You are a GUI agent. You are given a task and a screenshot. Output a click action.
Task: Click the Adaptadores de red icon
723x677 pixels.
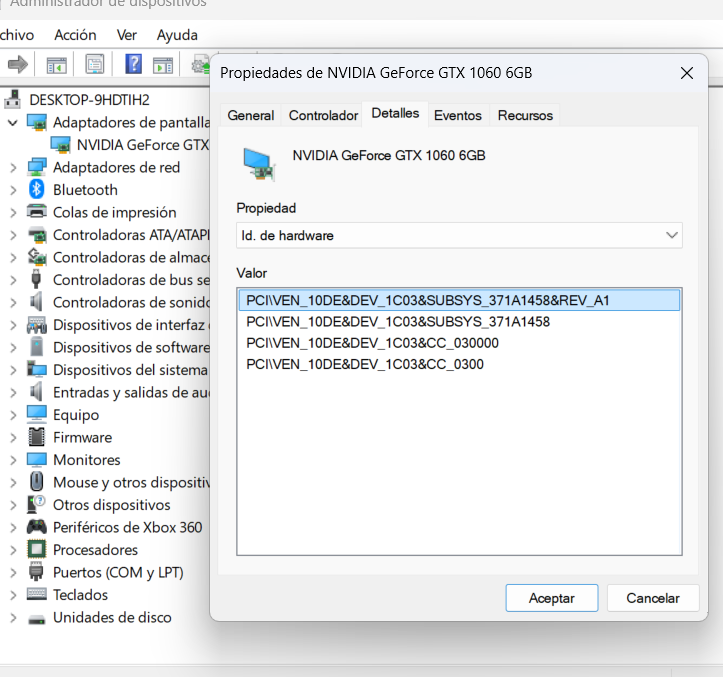pyautogui.click(x=37, y=167)
